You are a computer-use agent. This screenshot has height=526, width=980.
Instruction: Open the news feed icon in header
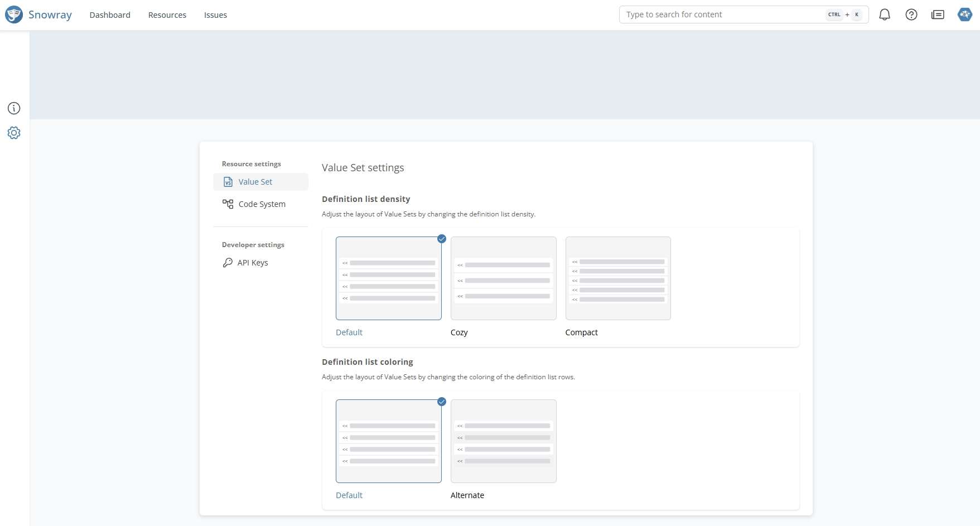(938, 15)
